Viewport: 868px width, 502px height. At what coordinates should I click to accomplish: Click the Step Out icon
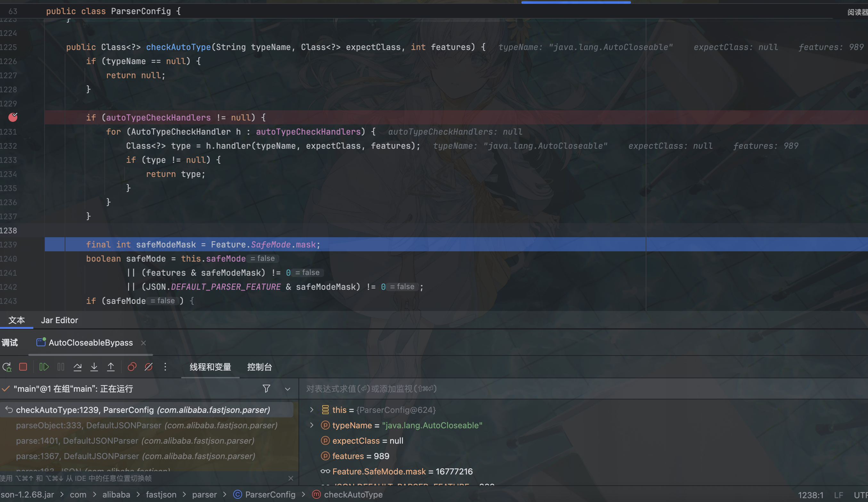[x=111, y=367]
